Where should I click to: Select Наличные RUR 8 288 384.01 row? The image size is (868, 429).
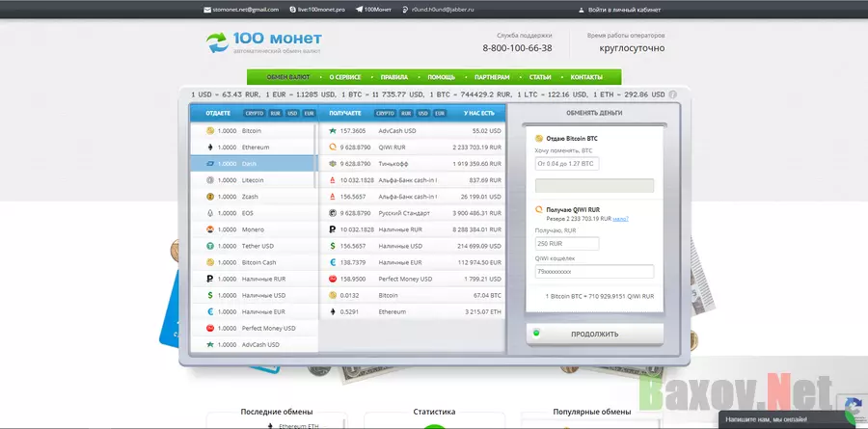(413, 229)
